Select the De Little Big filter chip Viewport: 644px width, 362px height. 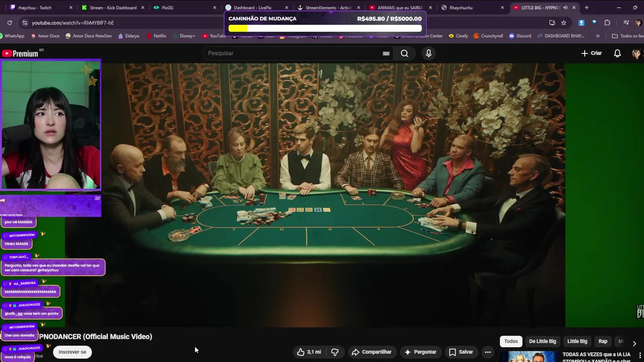coord(542,341)
